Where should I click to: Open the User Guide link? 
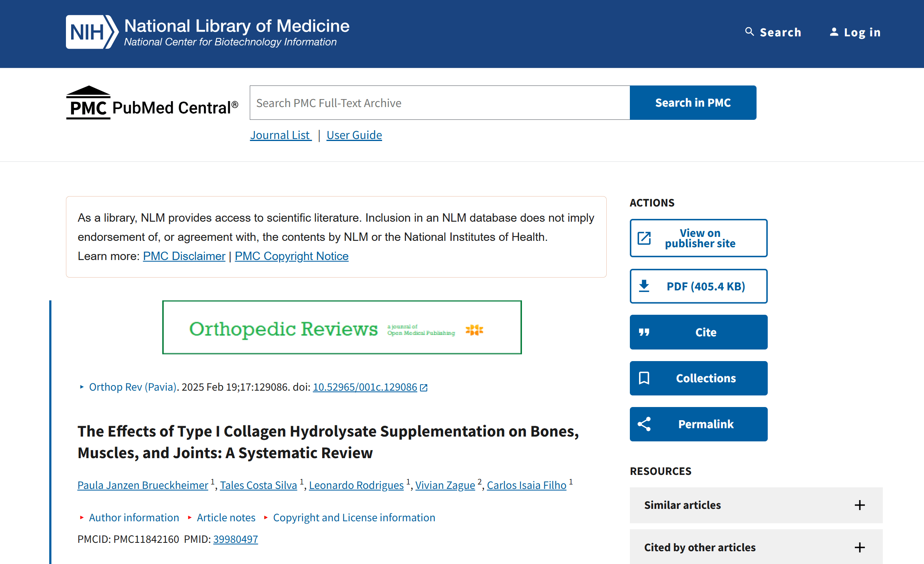point(354,135)
